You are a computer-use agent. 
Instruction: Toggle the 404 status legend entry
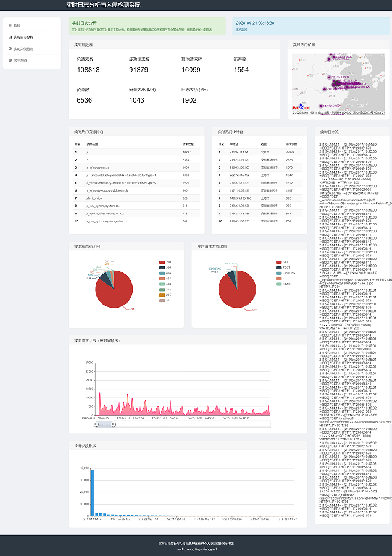click(165, 273)
